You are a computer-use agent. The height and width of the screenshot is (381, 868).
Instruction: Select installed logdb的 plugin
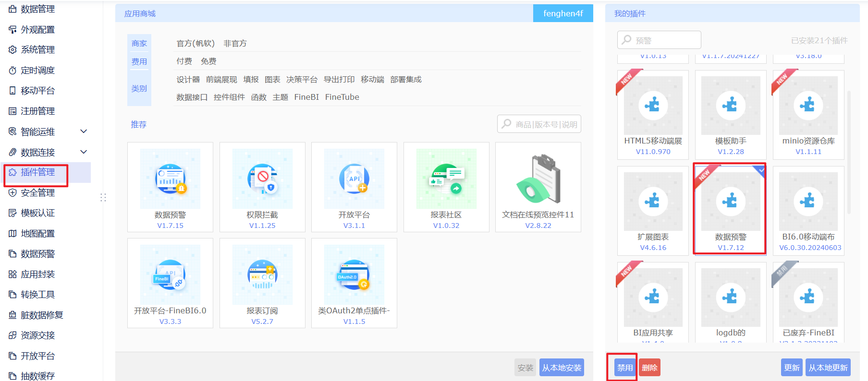click(x=731, y=302)
